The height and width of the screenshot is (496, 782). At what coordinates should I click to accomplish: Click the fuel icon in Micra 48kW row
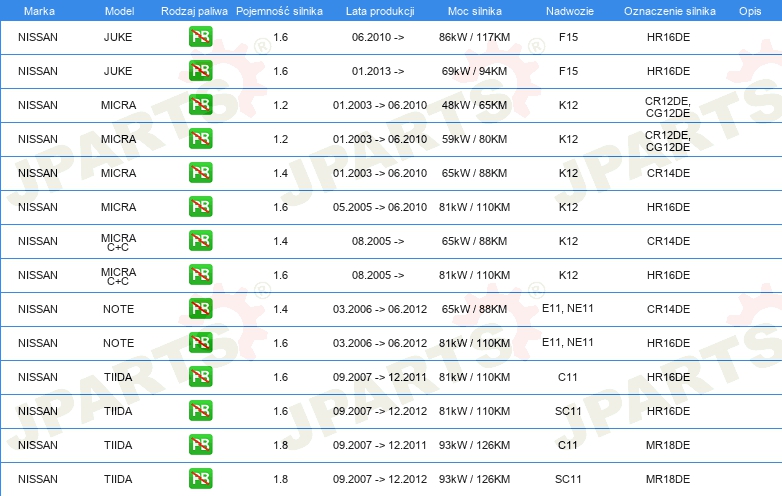point(200,105)
